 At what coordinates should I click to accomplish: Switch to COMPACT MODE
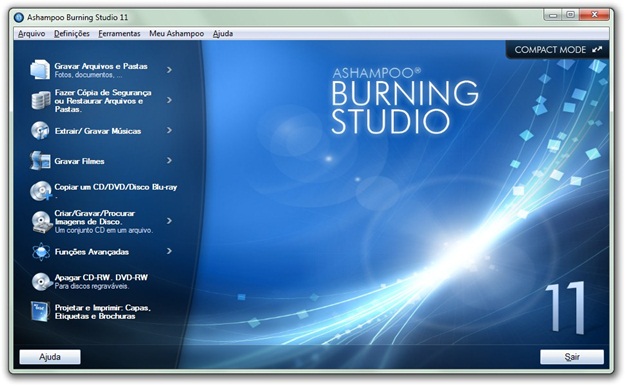point(558,50)
